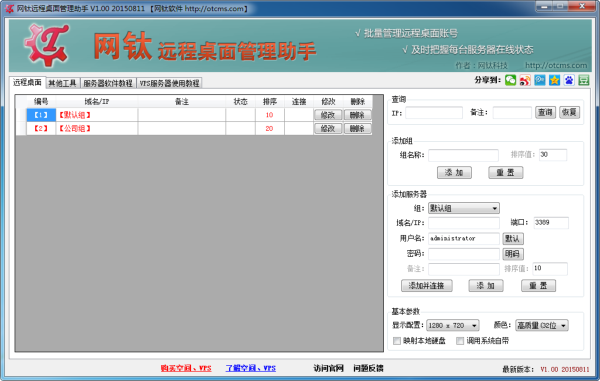
Task: Click the 域名/IP column header
Action: click(x=97, y=101)
